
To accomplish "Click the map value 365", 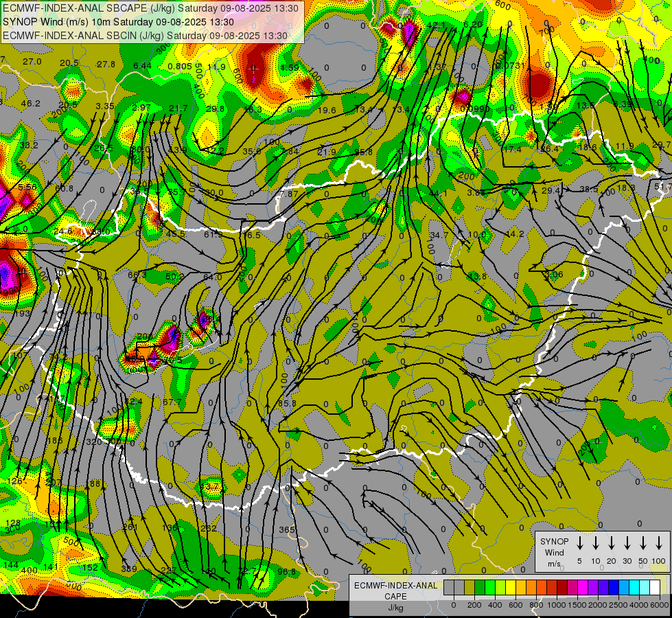I will click(x=287, y=529).
